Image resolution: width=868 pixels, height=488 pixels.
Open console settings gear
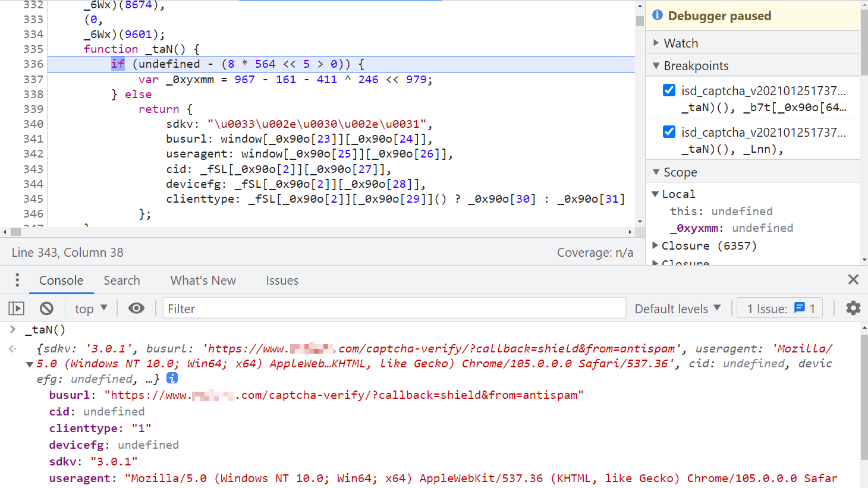point(853,308)
